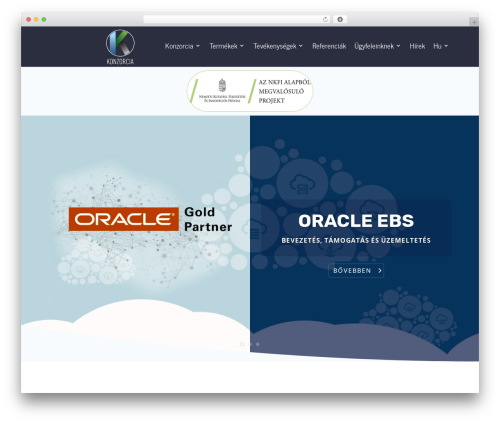Select the first slider pagination dot
500x423 pixels.
242,344
